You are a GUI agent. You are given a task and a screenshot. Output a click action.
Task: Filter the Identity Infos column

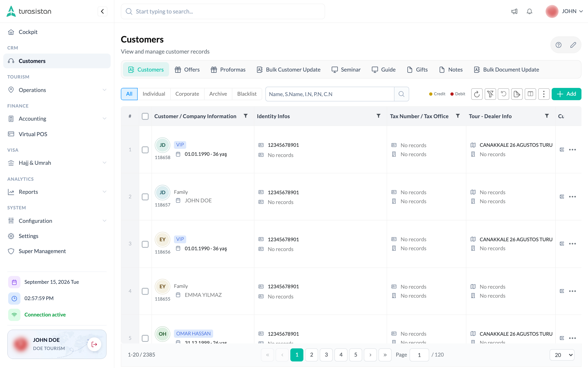coord(378,116)
